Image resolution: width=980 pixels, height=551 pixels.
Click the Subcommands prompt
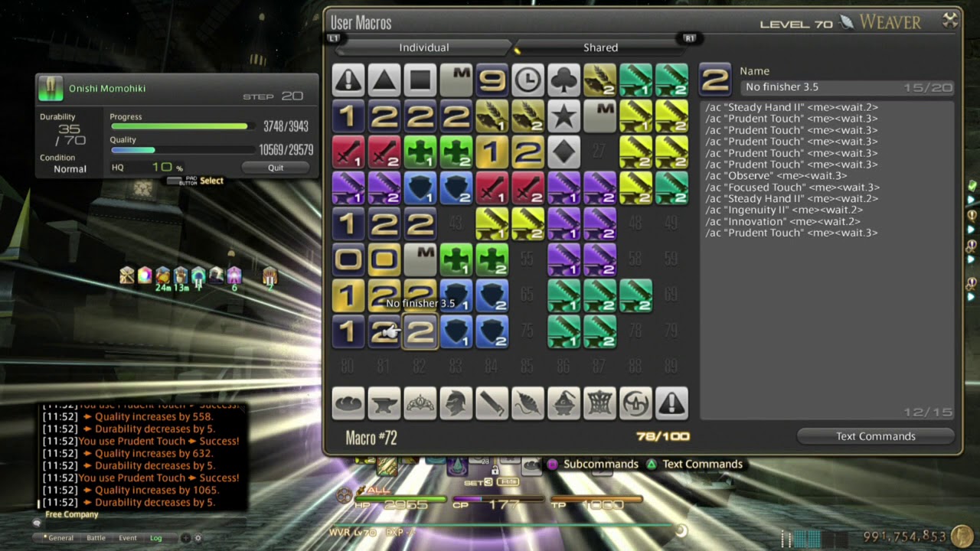[x=593, y=464]
